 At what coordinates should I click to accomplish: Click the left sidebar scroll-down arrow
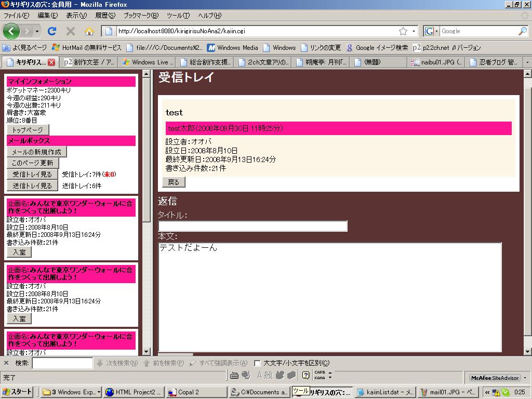[147, 352]
